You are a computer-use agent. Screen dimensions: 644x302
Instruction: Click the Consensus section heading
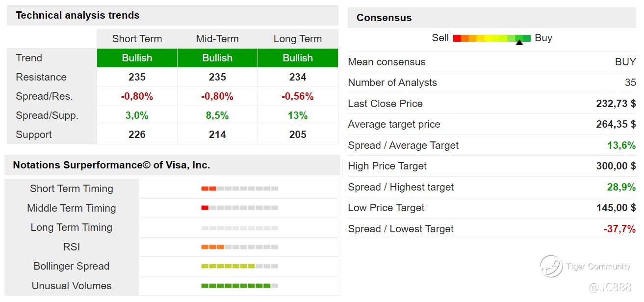coord(384,18)
